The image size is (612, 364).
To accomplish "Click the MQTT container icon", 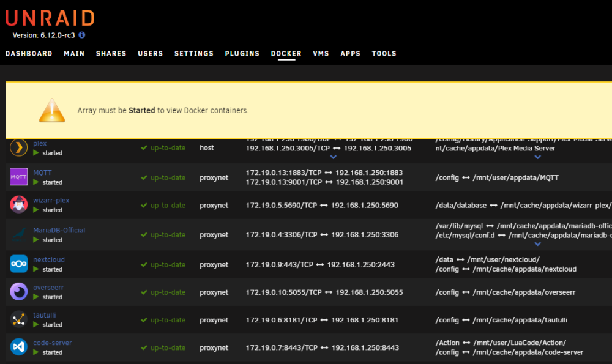I will tap(19, 177).
